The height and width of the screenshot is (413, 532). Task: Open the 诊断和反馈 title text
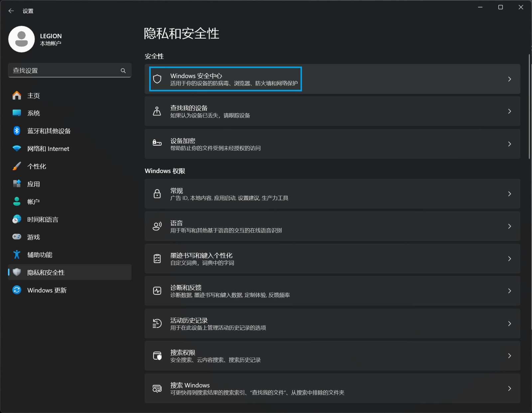pyautogui.click(x=186, y=287)
